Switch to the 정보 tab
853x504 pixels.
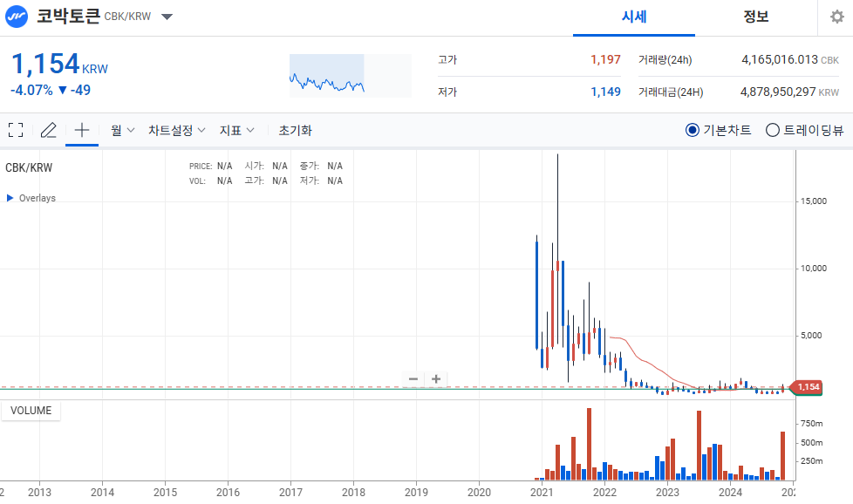point(756,17)
